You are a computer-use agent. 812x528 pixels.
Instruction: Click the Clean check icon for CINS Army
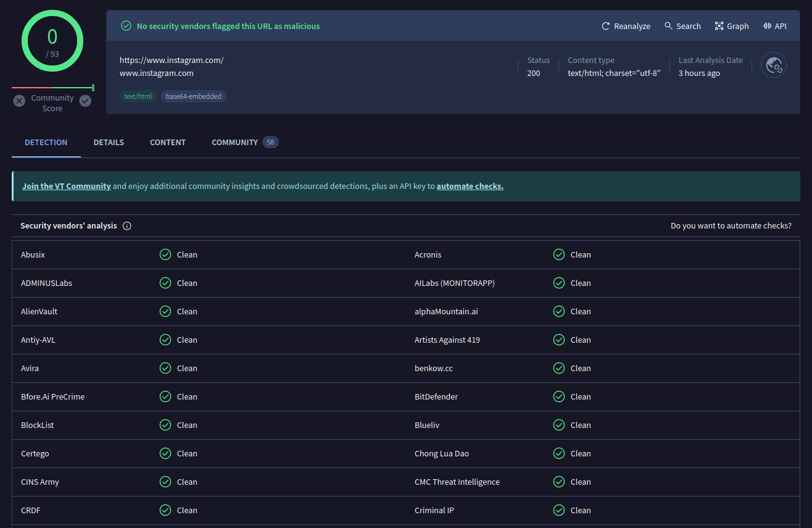coord(165,482)
